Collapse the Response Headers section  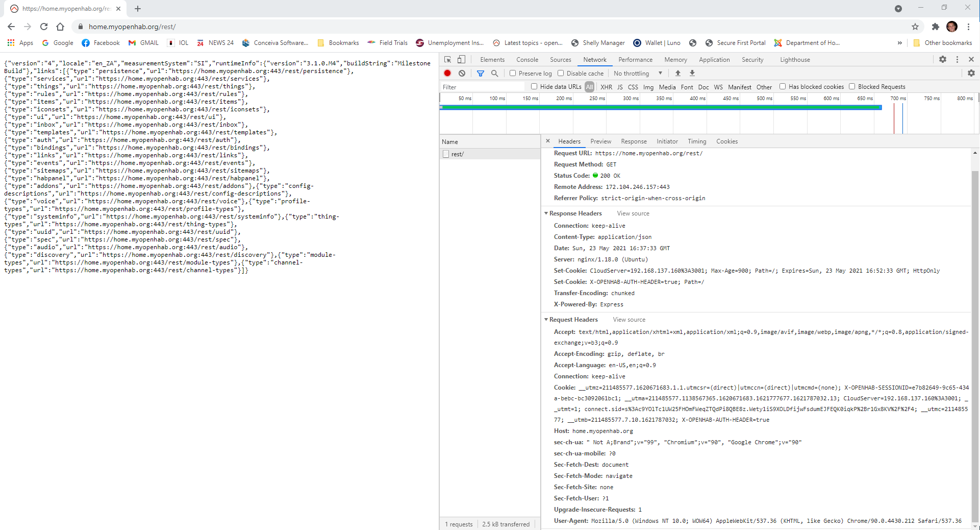point(546,213)
